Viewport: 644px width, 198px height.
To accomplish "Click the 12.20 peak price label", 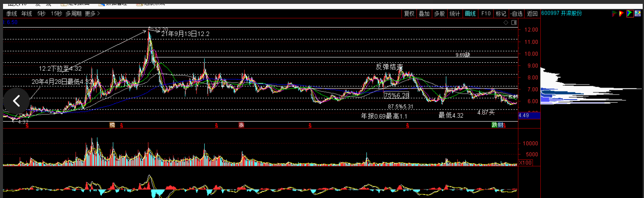I will coord(161,29).
